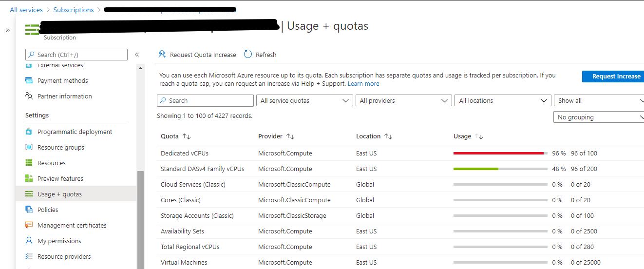
Task: Click the Refresh toolbar button
Action: [260, 55]
